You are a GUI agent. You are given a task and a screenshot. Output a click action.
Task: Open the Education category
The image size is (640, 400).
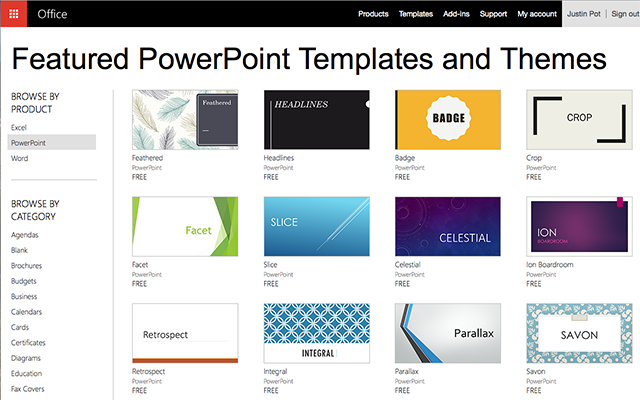click(x=26, y=373)
